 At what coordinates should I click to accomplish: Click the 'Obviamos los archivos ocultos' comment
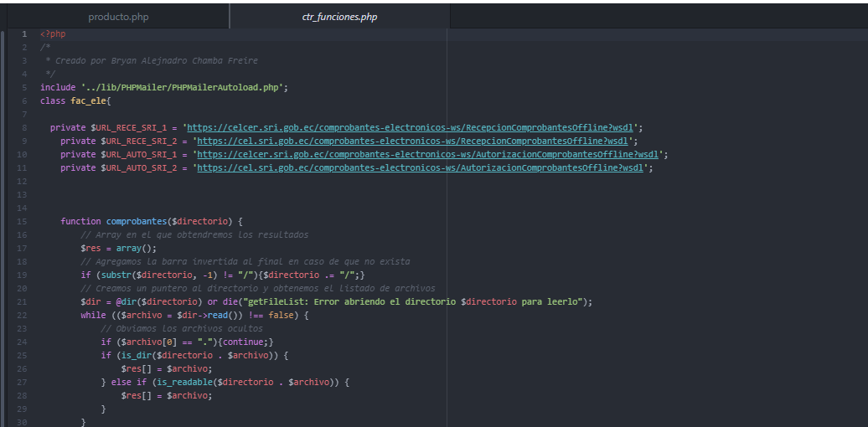click(181, 328)
